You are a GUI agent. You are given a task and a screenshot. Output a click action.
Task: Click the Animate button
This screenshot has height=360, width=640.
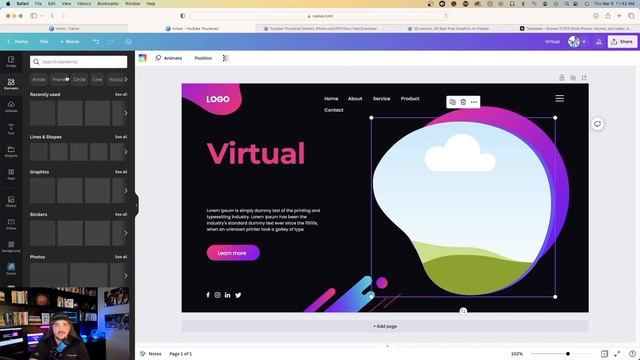tap(169, 58)
